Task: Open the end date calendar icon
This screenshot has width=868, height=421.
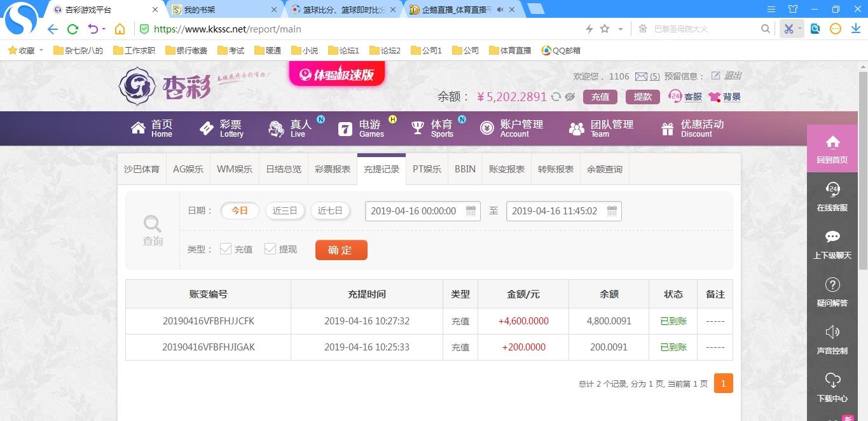Action: tap(612, 210)
